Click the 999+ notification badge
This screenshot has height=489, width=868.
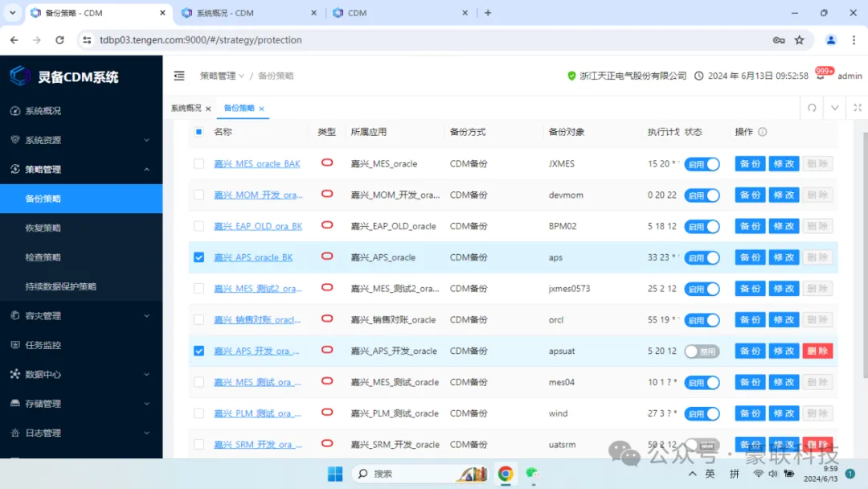pos(825,71)
